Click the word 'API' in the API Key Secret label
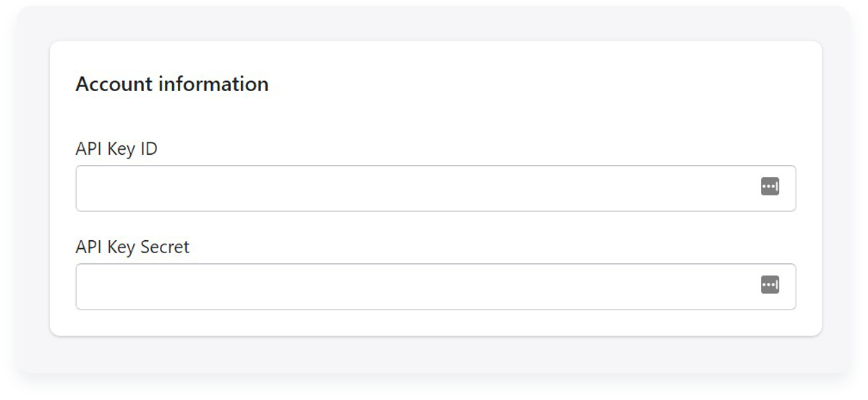 click(89, 247)
